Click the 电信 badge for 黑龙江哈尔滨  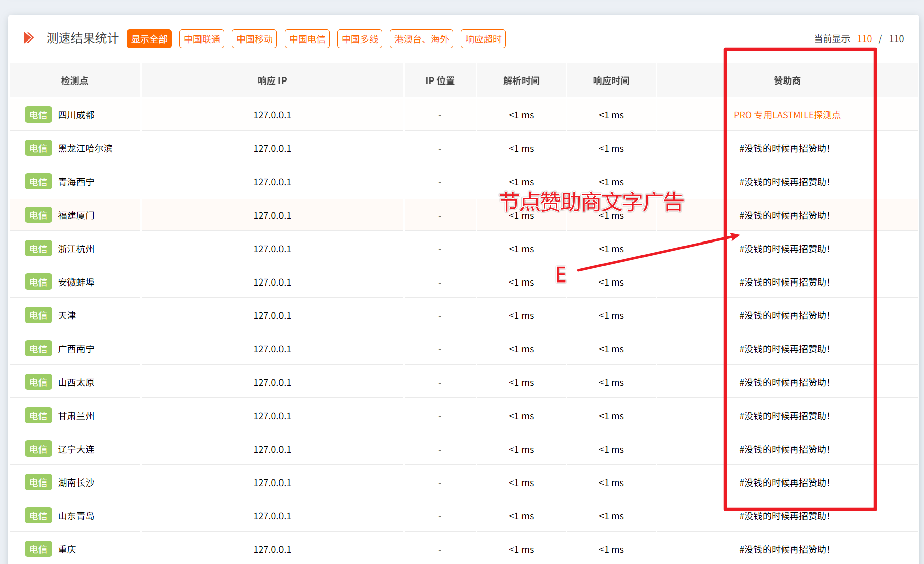38,148
